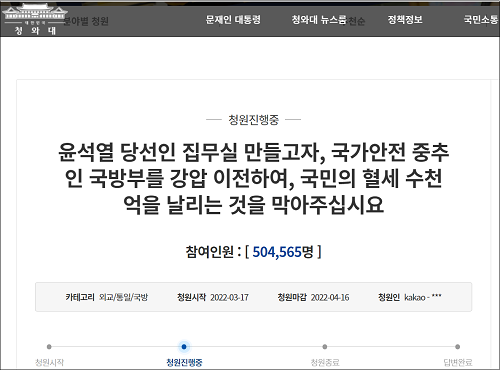500x370 pixels.
Task: Click the 답변완료 progress step dot
Action: pos(458,347)
